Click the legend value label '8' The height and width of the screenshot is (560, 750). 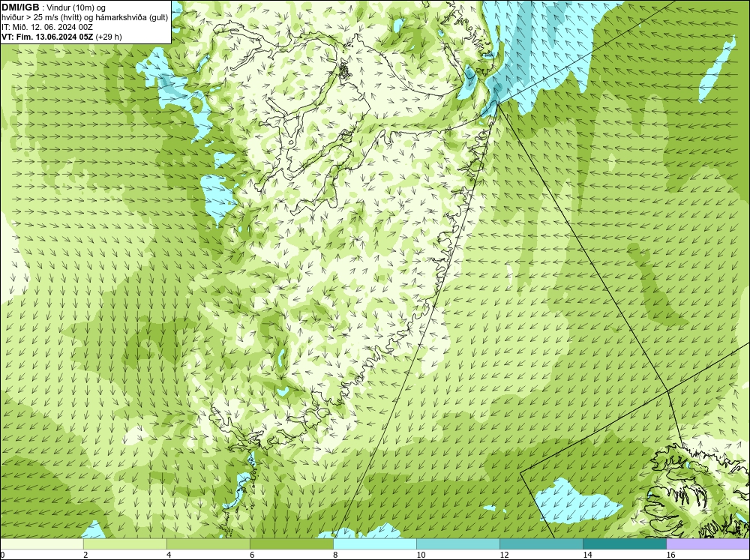coord(335,555)
